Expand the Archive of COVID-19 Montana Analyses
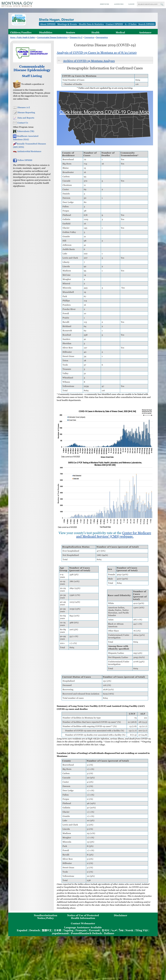This screenshot has height=980, width=166. point(89,61)
